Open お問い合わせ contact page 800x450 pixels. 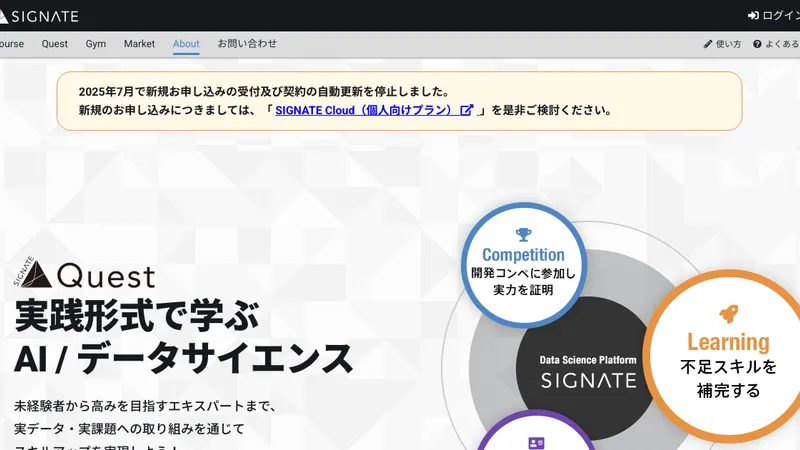pos(247,43)
